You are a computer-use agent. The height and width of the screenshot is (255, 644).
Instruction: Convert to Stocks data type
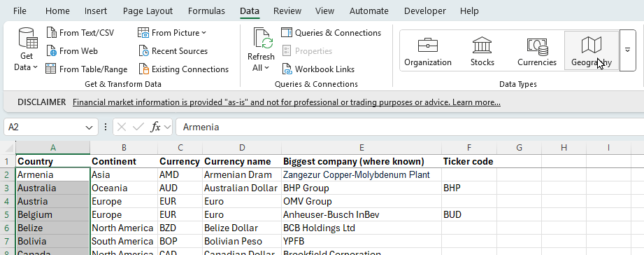pyautogui.click(x=482, y=50)
